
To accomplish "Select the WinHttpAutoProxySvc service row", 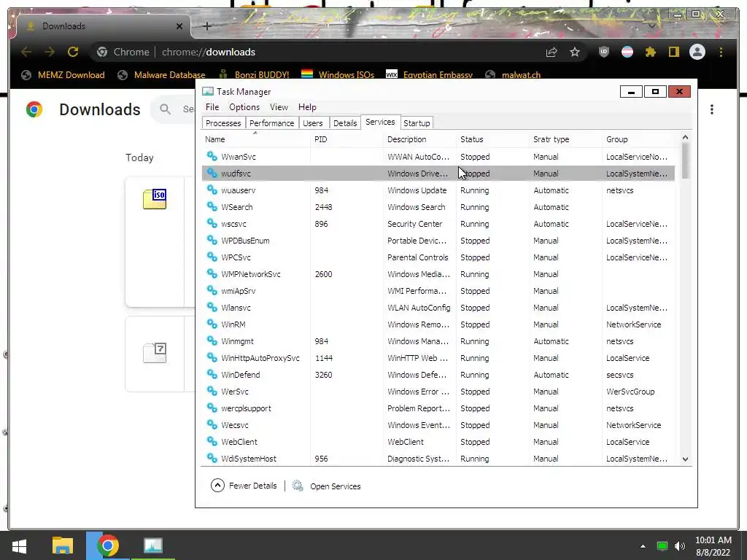I will [x=438, y=357].
